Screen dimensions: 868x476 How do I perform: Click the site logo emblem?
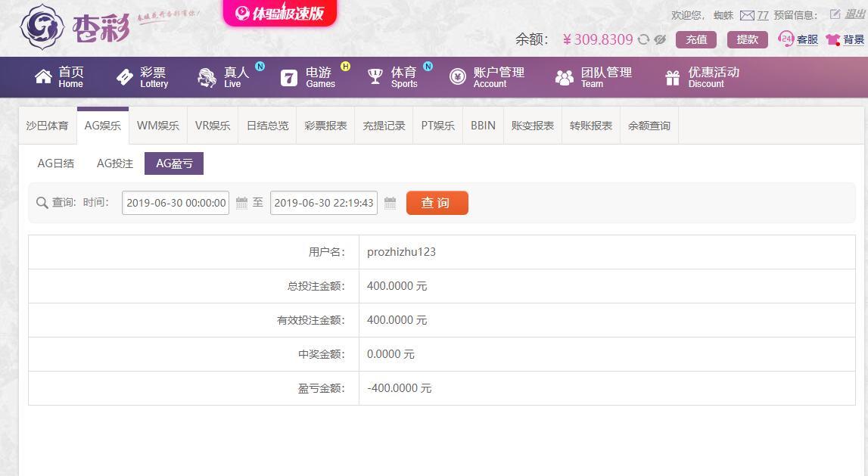pyautogui.click(x=42, y=26)
